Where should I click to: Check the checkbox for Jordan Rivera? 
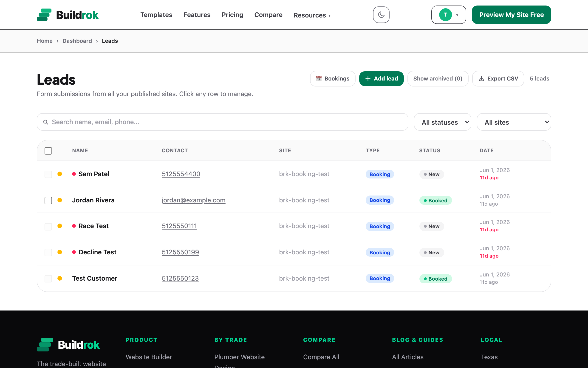48,201
